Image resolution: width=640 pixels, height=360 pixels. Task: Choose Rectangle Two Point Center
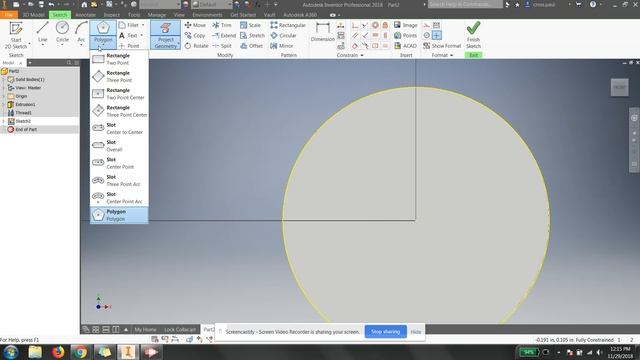coord(119,93)
